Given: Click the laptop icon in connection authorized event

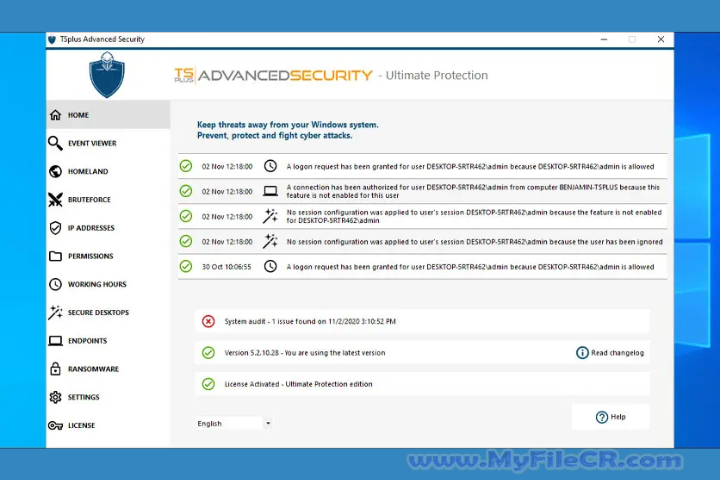Looking at the screenshot, I should [270, 191].
